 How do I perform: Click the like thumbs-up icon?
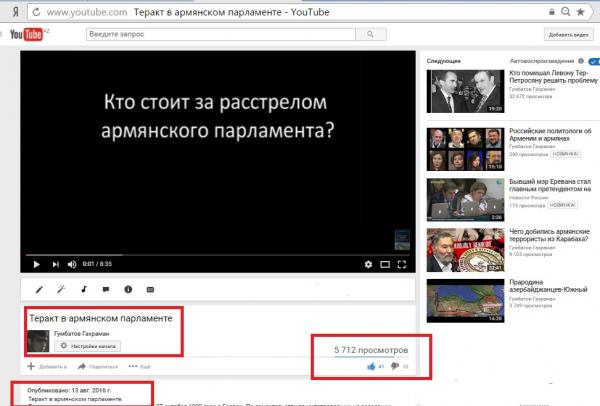click(370, 367)
